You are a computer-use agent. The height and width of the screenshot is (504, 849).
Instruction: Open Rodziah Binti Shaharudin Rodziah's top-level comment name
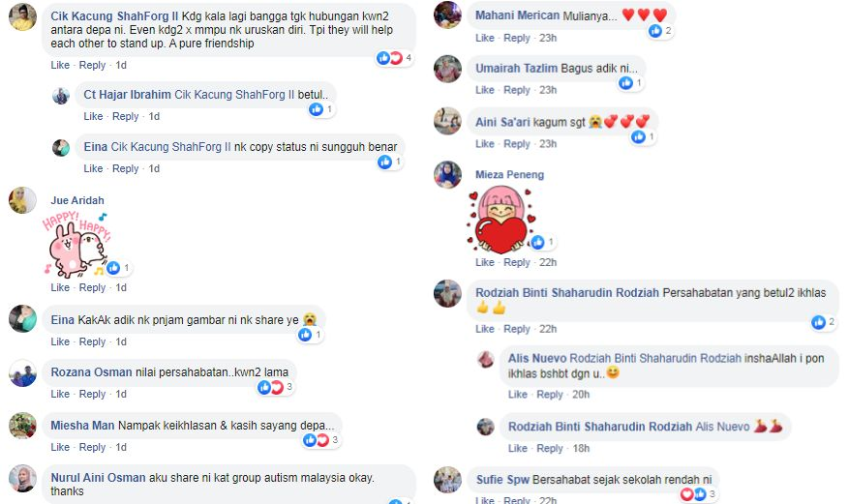(x=567, y=292)
